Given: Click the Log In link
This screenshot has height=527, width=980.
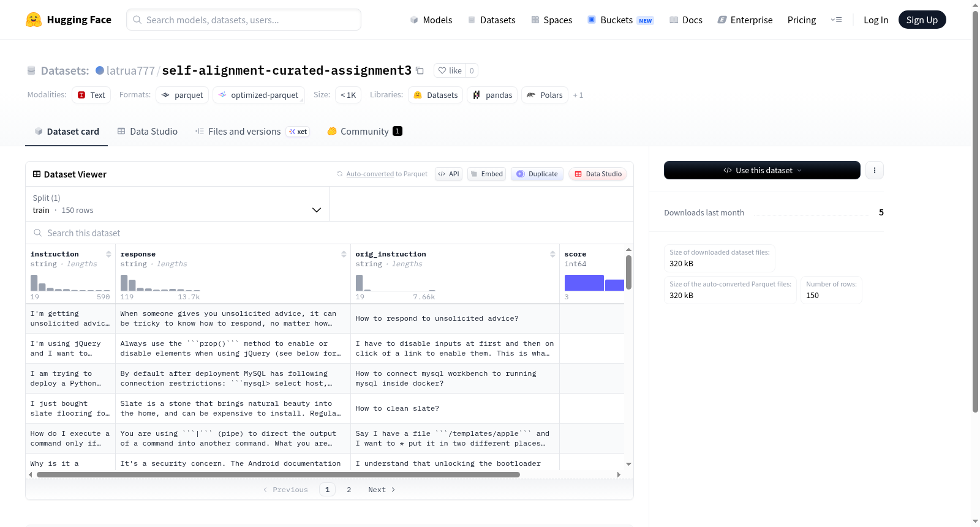Looking at the screenshot, I should 875,20.
